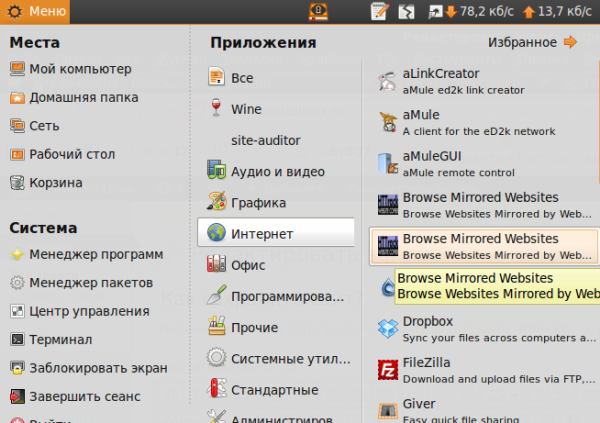Launch Менеджер программ star icon
This screenshot has width=600, height=423.
click(17, 254)
